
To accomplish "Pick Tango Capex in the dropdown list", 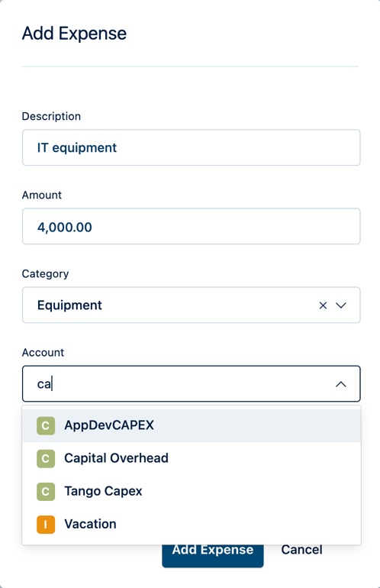I will coord(192,492).
